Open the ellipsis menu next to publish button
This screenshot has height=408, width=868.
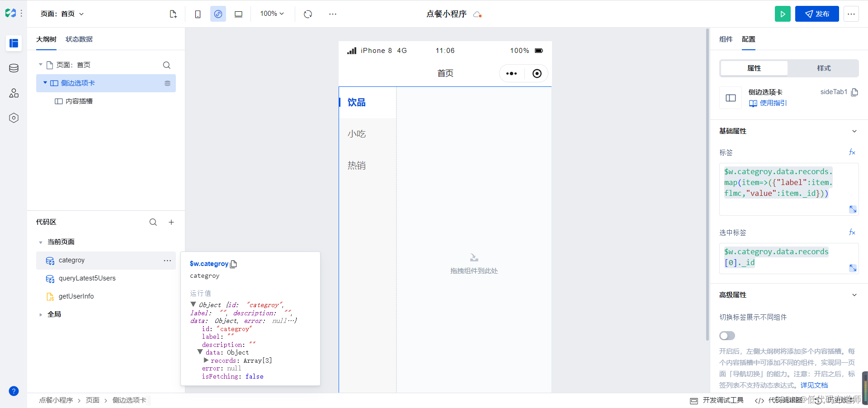[851, 14]
